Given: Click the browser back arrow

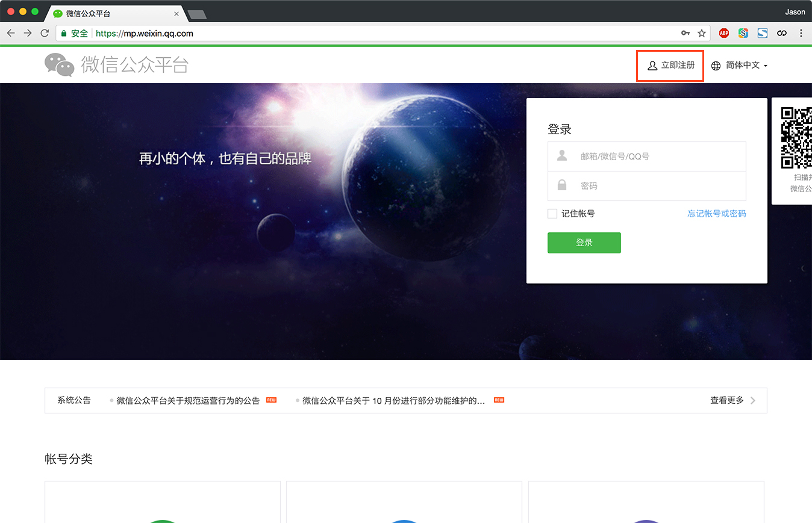Looking at the screenshot, I should click(x=11, y=33).
